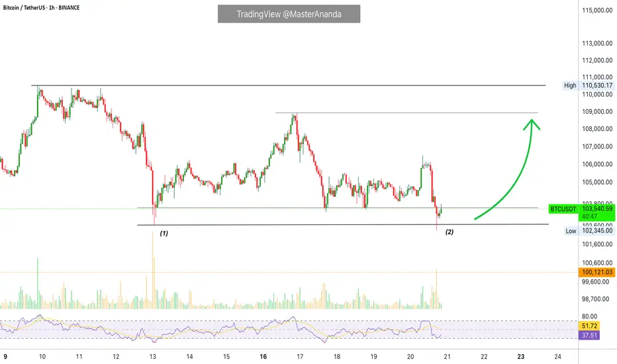Click the 98,700.00 price axis label
The height and width of the screenshot is (364, 617).
tap(597, 299)
